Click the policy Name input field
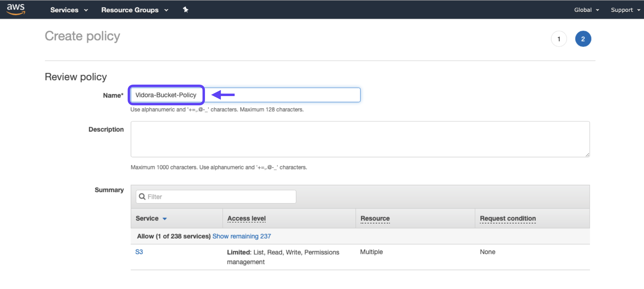Image resolution: width=644 pixels, height=289 pixels. pos(246,95)
